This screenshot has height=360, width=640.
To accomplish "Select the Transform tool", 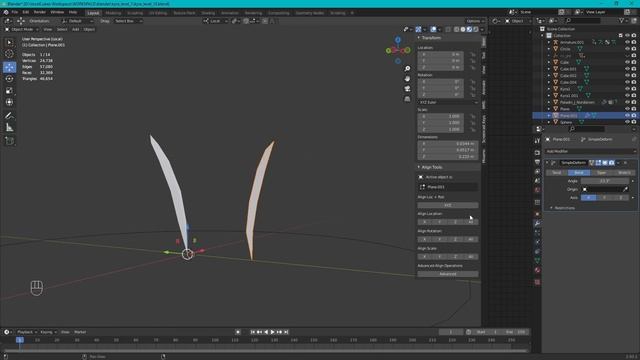I will click(x=9, y=102).
